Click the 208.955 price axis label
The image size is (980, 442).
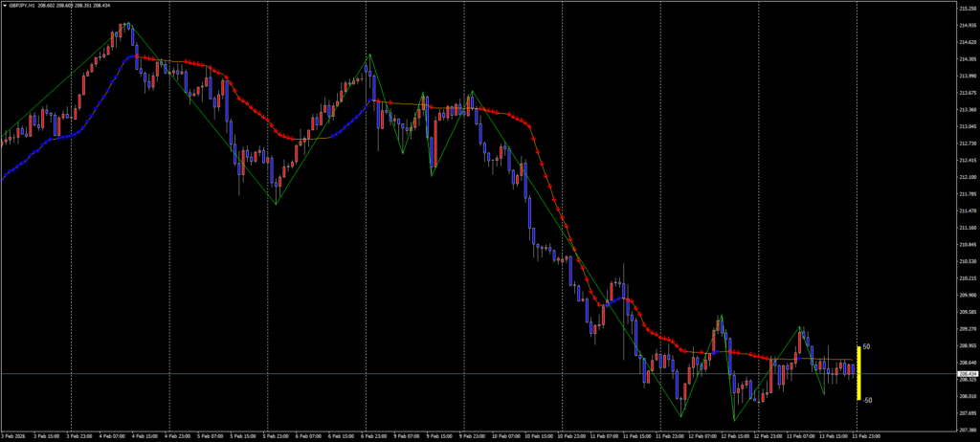pyautogui.click(x=966, y=345)
